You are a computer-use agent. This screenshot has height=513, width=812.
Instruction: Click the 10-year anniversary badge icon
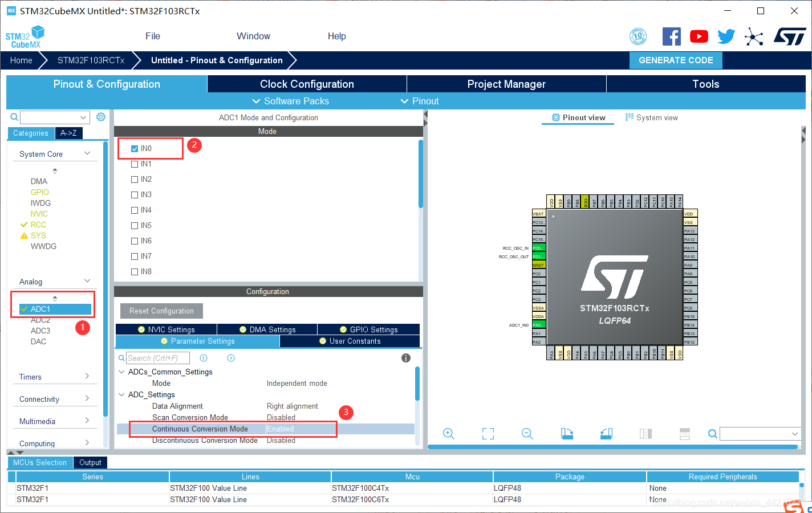coord(638,36)
